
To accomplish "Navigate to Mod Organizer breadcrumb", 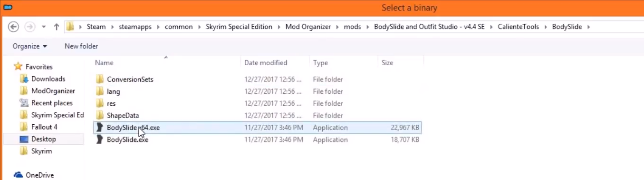I will [308, 27].
